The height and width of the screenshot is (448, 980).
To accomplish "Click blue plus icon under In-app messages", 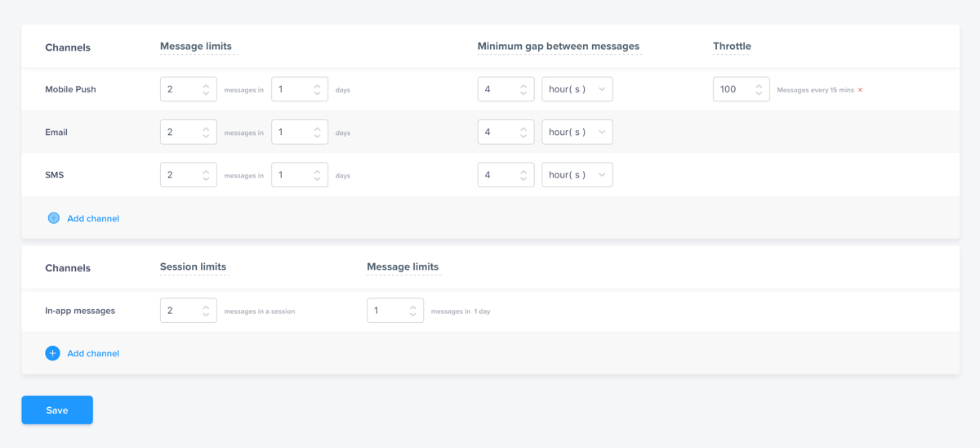I will [x=52, y=353].
